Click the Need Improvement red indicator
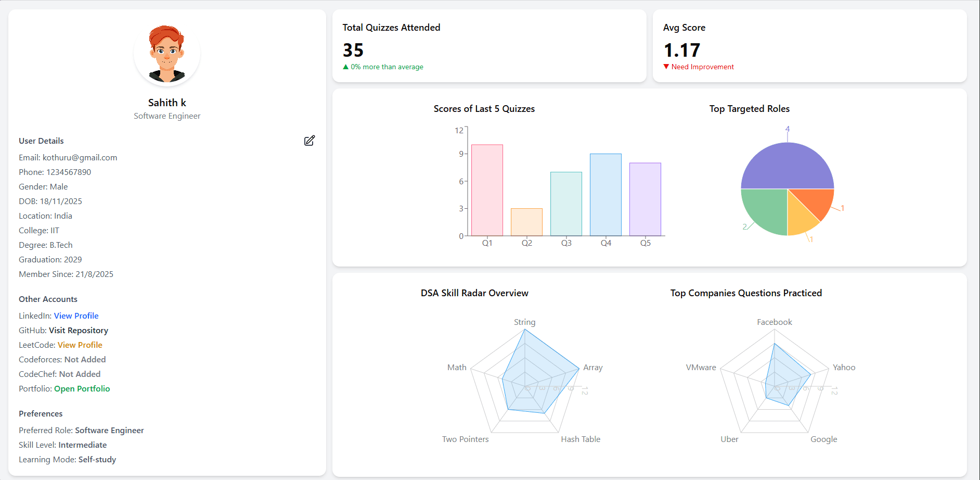Viewport: 980px width, 480px height. pos(698,67)
